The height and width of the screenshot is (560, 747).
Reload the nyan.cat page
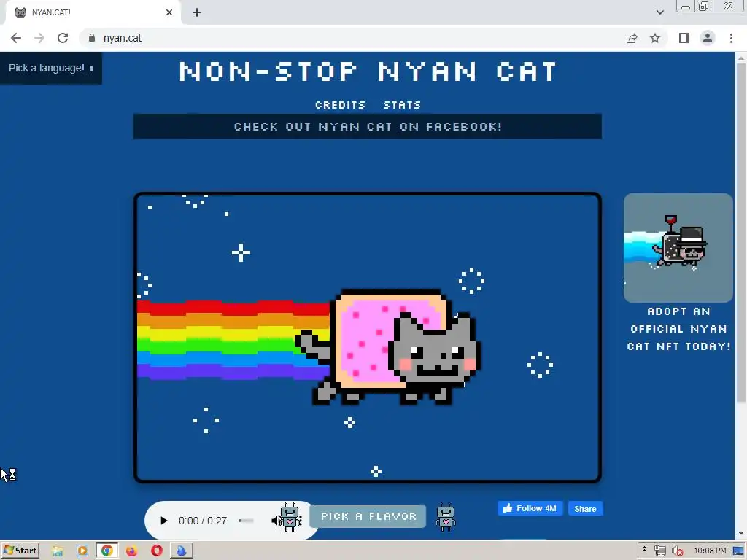pos(63,38)
